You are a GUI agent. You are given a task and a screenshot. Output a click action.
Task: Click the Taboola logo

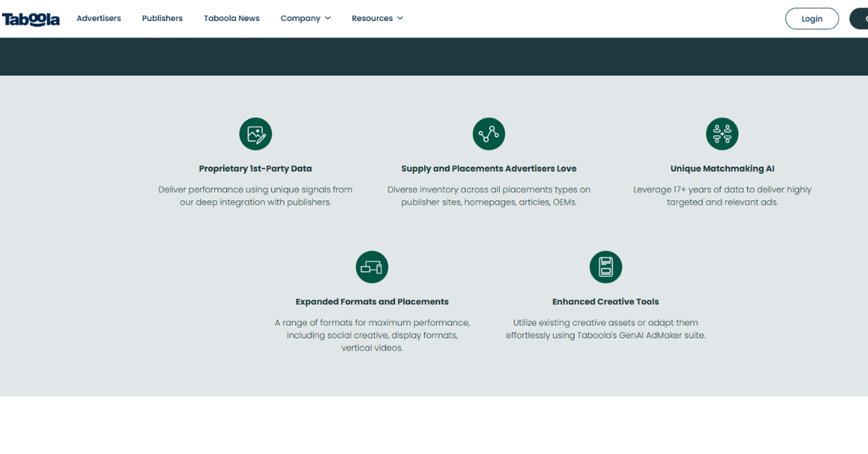(30, 19)
